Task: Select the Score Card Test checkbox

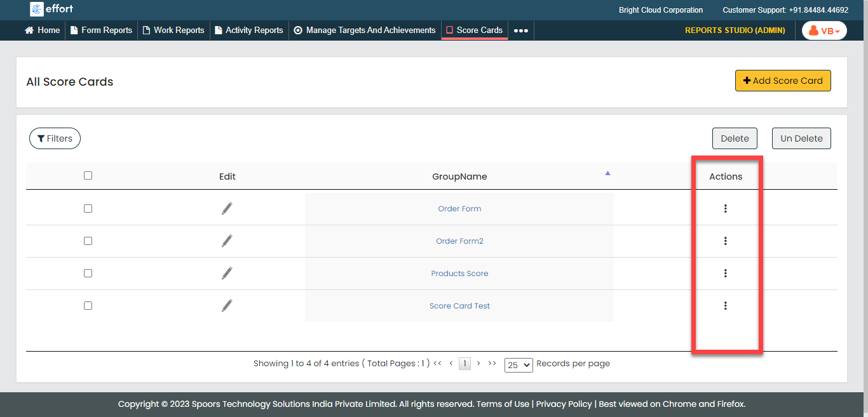Action: point(88,305)
